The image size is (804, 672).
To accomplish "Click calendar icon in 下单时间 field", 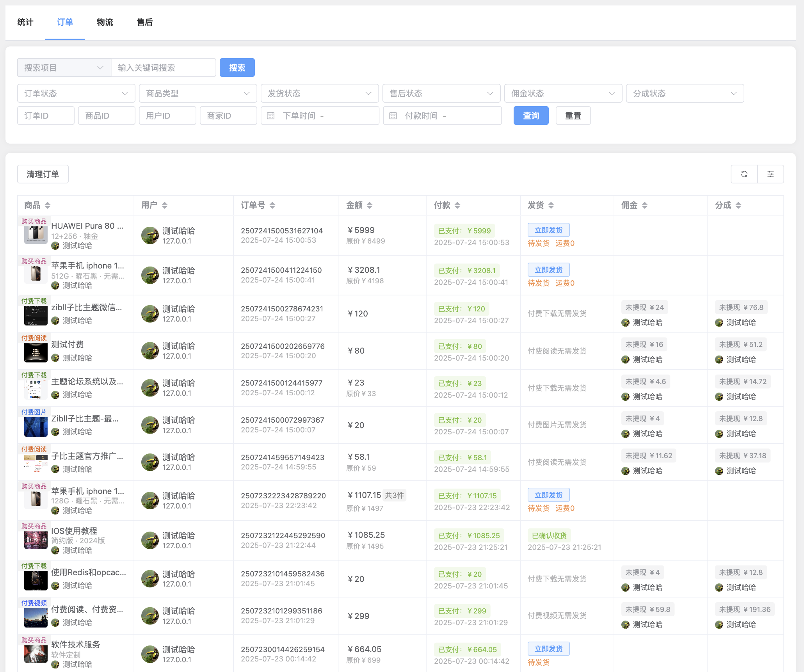I will click(x=270, y=116).
